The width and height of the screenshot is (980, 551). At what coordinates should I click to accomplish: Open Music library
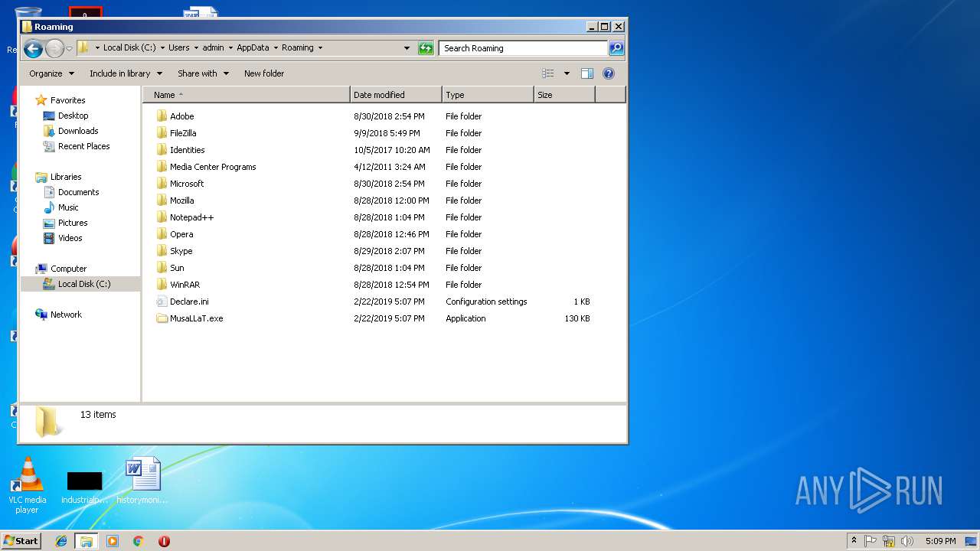pos(68,207)
